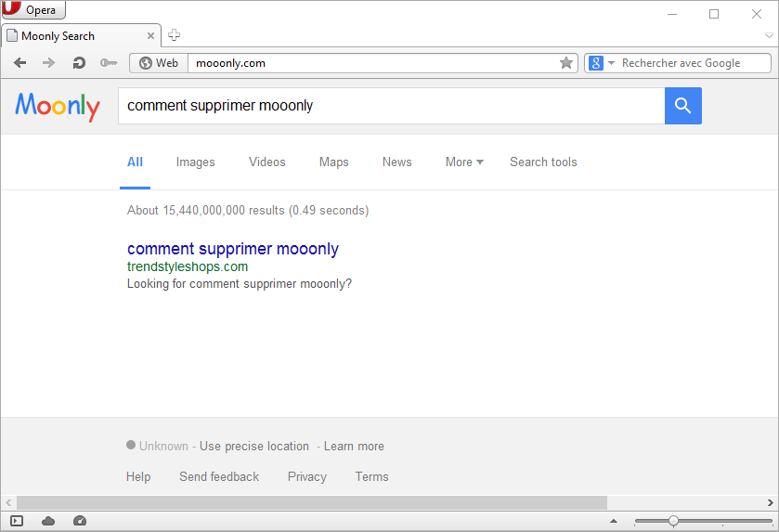Click the trendstyleshops.com URL
Viewport: 779px width, 532px height.
point(188,266)
